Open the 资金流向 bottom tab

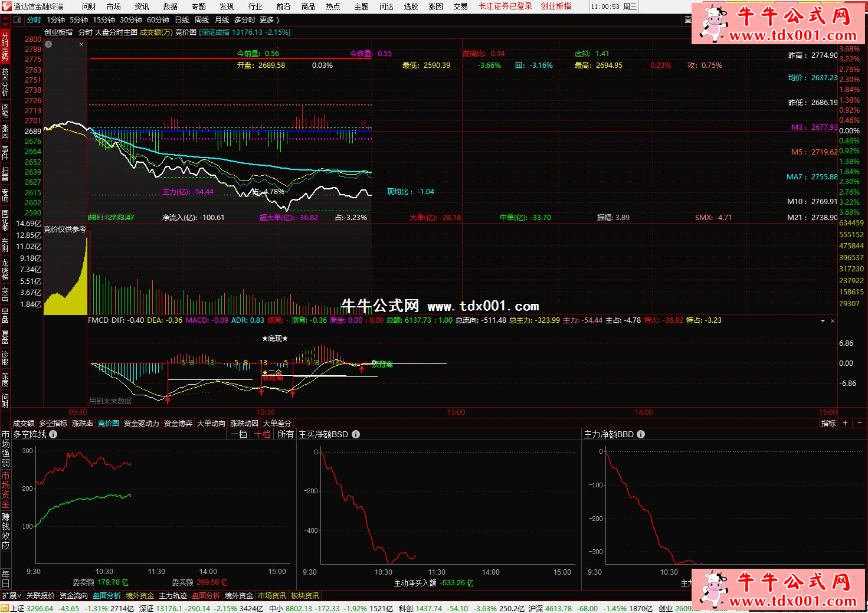coord(74,596)
